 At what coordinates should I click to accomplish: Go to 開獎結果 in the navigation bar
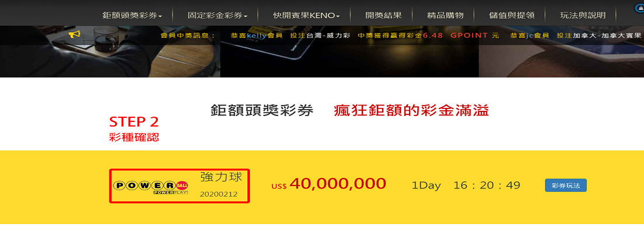pyautogui.click(x=383, y=16)
